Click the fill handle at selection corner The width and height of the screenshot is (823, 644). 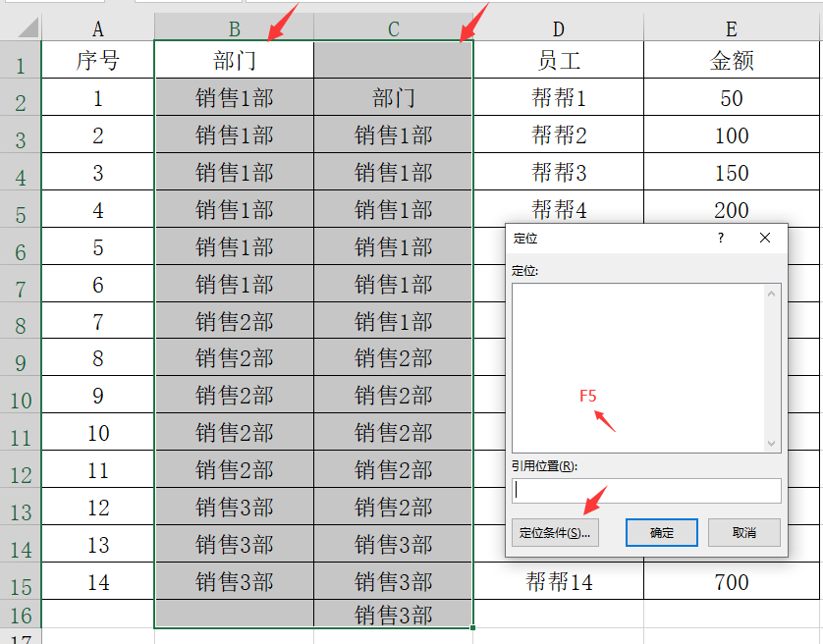coord(473,627)
